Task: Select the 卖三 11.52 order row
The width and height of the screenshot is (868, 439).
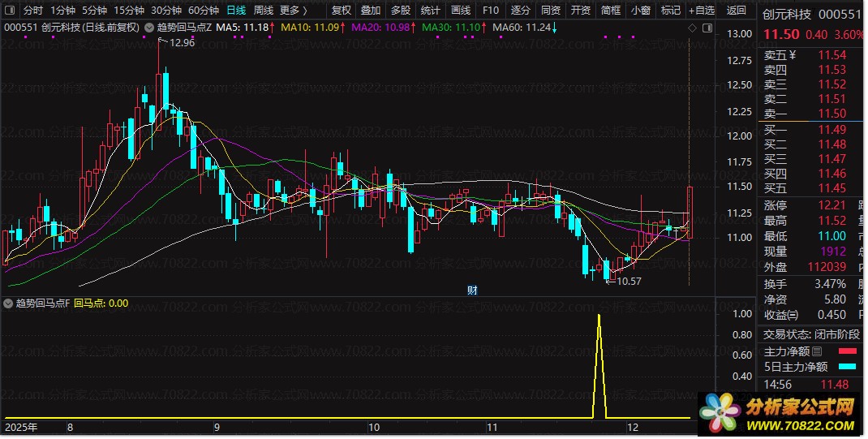Action: click(x=810, y=84)
